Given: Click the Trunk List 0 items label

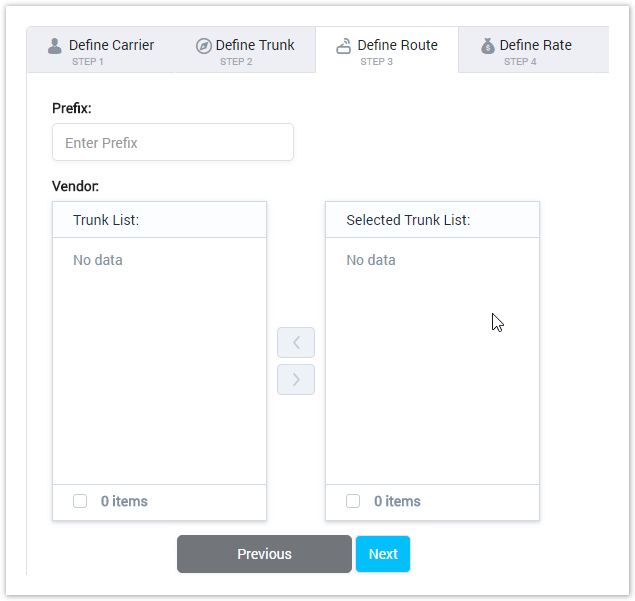Looking at the screenshot, I should point(124,501).
